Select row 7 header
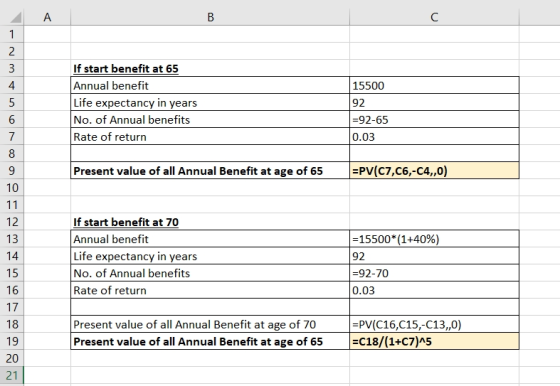 tap(12, 136)
